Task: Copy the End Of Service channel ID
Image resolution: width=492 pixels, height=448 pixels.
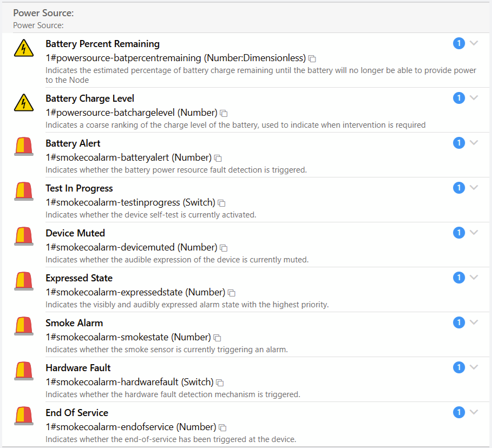Action: tap(222, 427)
